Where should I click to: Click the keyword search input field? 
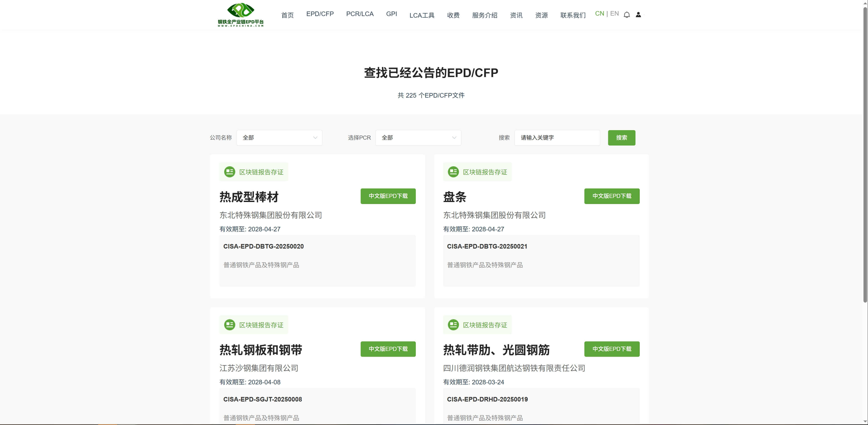coord(557,138)
